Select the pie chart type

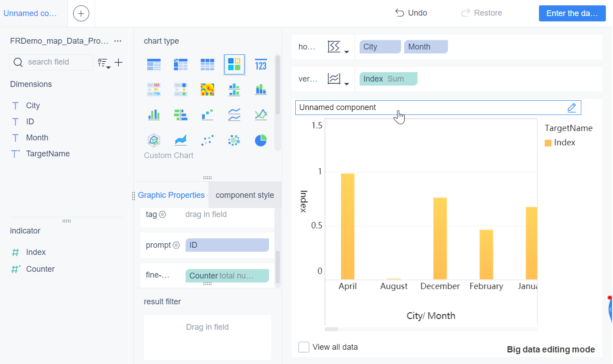pos(261,140)
